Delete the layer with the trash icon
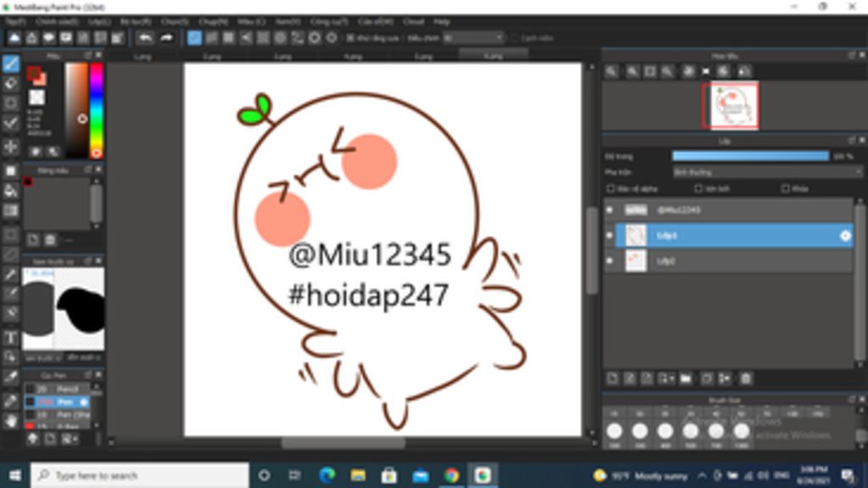The height and width of the screenshot is (488, 868). (746, 379)
